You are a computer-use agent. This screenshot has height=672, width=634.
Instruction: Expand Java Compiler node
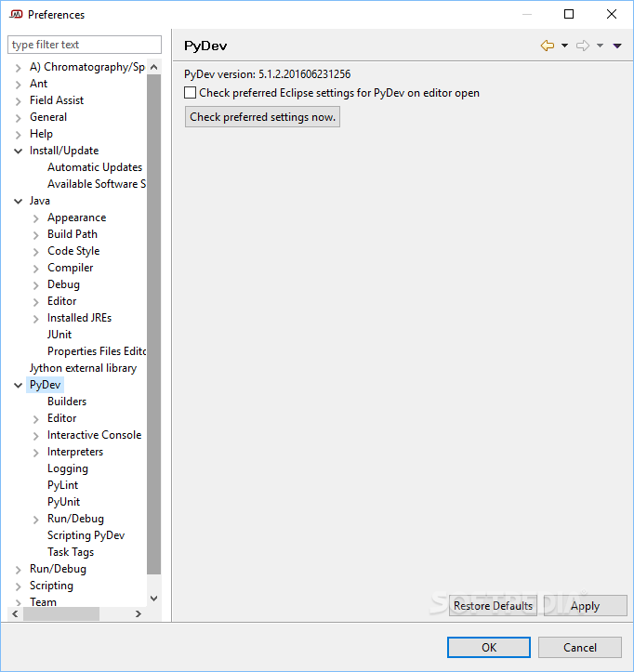(x=36, y=269)
